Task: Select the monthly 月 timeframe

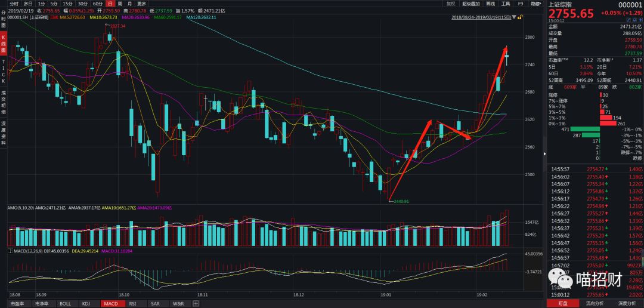Action: pyautogui.click(x=129, y=4)
